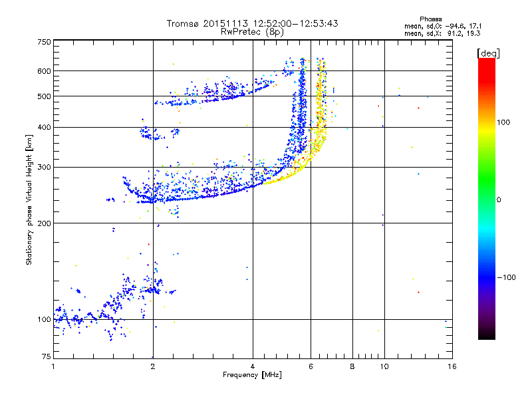Click the 'mean, sd,X: 91.2, 19.3' line
Image resolution: width=532 pixels, height=399 pixels.
point(442,34)
